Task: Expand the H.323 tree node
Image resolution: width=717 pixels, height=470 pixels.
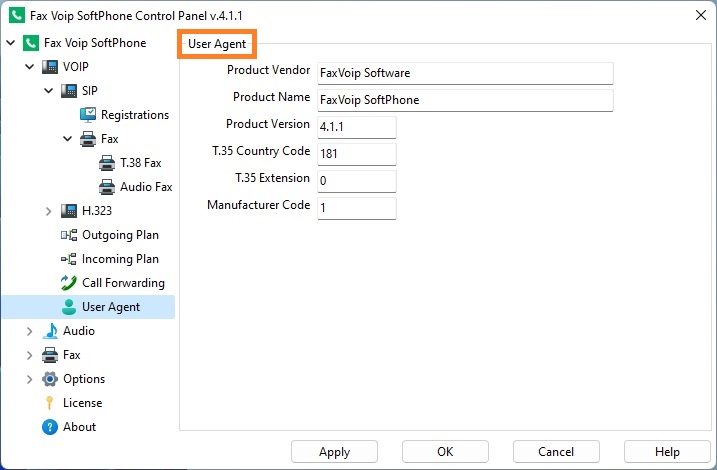Action: (x=48, y=211)
